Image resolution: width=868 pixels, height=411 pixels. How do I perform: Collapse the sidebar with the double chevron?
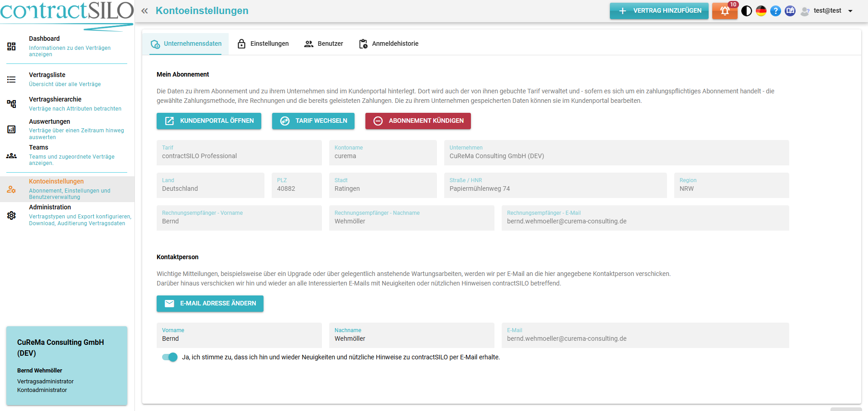click(x=144, y=11)
